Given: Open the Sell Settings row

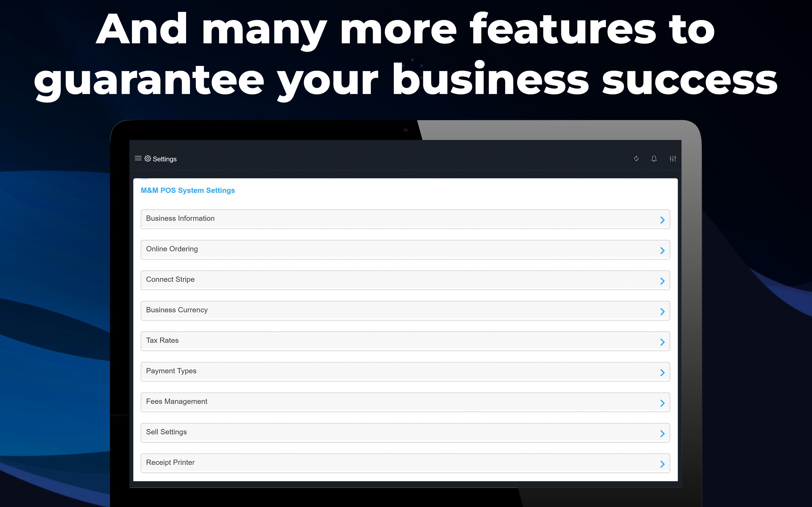Looking at the screenshot, I should 405,433.
